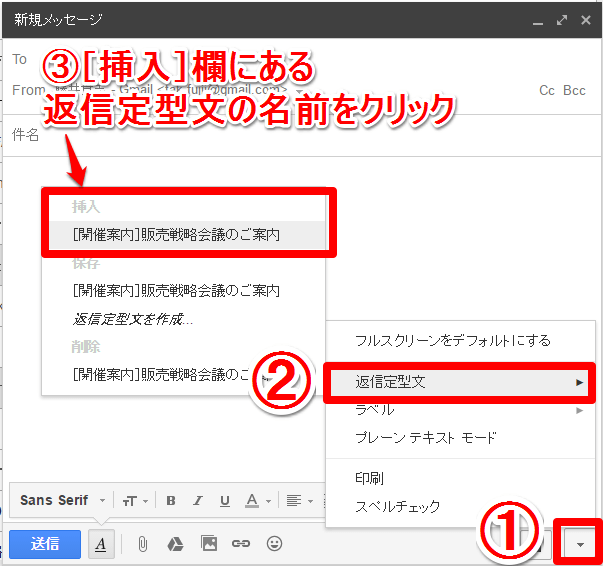Delete the [開催案内] template under 削除
This screenshot has height=566, width=603.
(x=183, y=375)
